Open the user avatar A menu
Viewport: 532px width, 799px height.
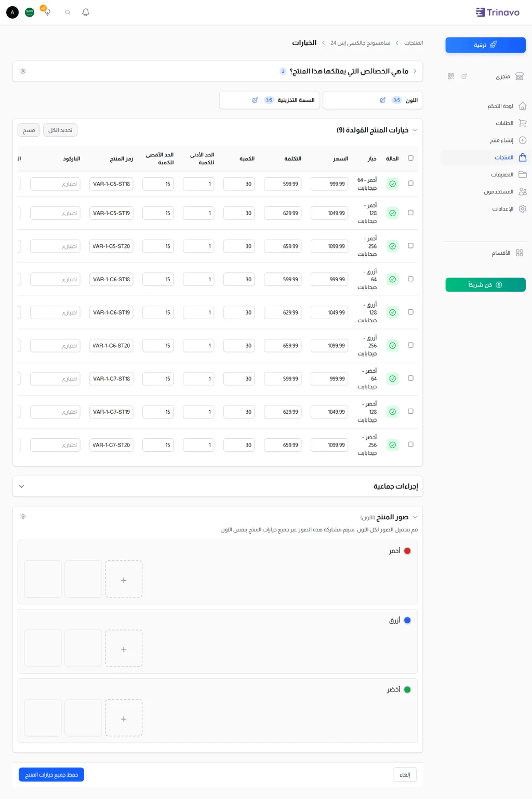[x=12, y=12]
